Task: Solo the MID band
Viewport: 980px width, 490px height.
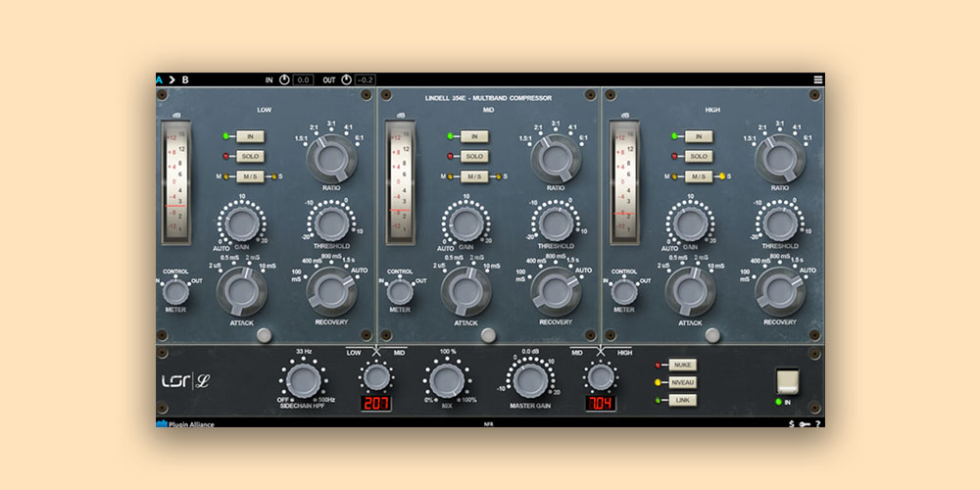Action: [474, 156]
